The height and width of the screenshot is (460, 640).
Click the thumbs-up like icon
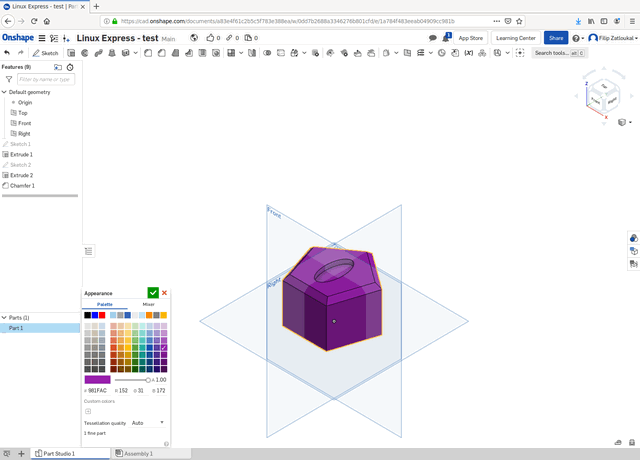[210, 38]
